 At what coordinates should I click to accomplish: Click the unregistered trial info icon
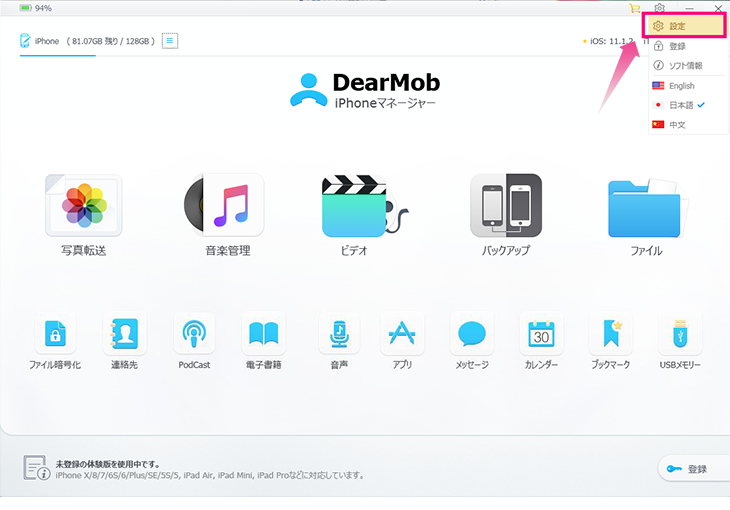(x=36, y=468)
